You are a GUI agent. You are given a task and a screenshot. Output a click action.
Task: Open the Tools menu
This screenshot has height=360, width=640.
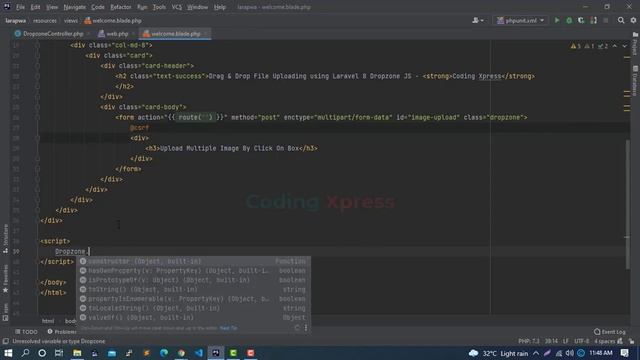pos(159,7)
